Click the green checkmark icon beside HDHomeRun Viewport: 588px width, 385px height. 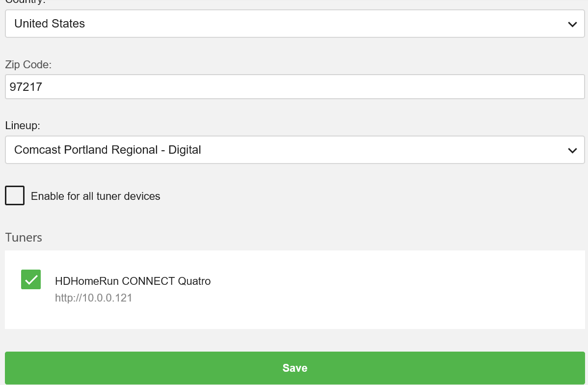click(x=31, y=279)
